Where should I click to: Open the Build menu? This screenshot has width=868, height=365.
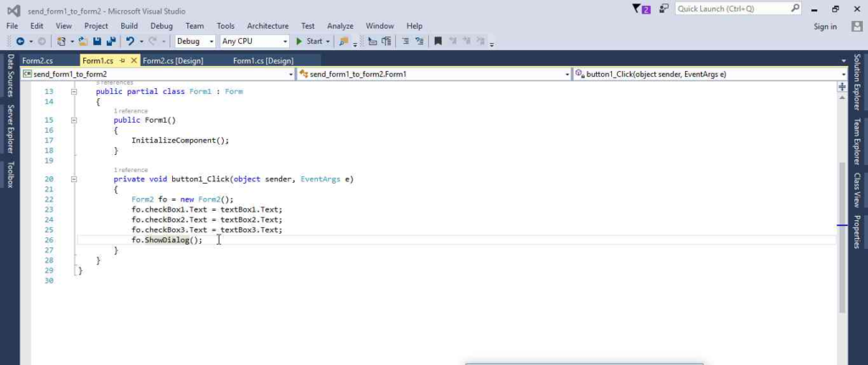129,26
